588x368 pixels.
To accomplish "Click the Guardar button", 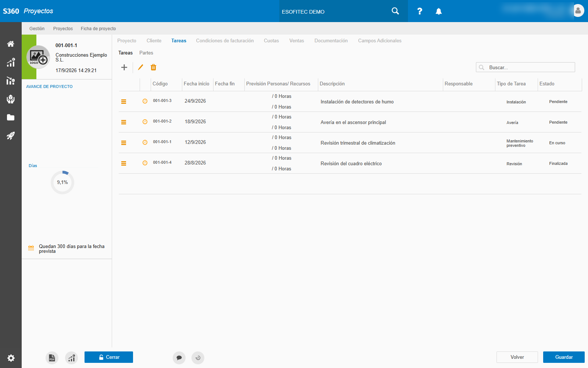I will pyautogui.click(x=564, y=357).
